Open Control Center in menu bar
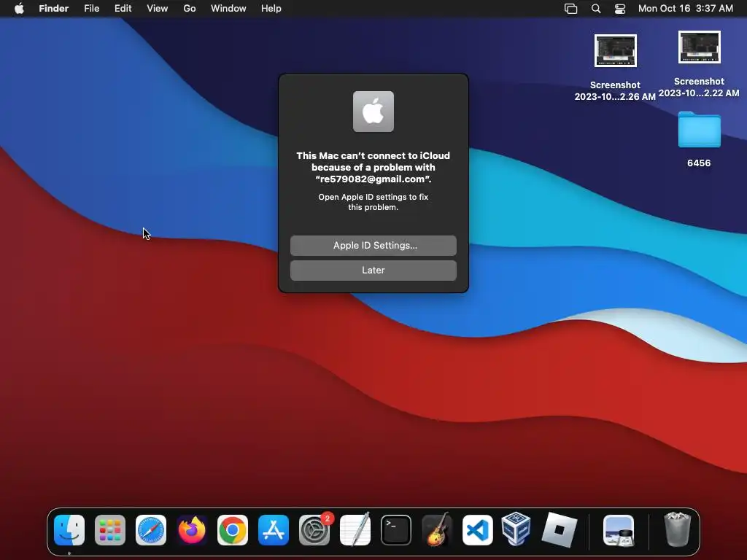The image size is (747, 560). [x=620, y=9]
